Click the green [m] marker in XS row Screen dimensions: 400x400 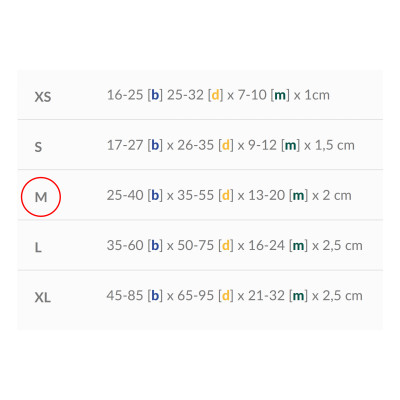[280, 95]
